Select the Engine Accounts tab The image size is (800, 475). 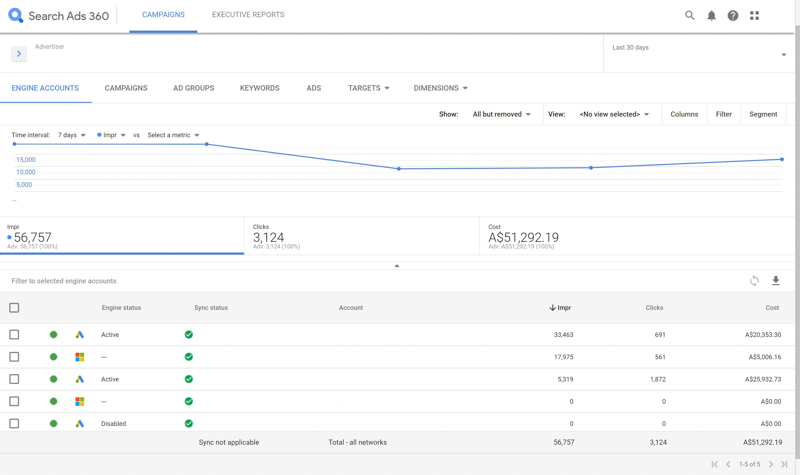45,88
